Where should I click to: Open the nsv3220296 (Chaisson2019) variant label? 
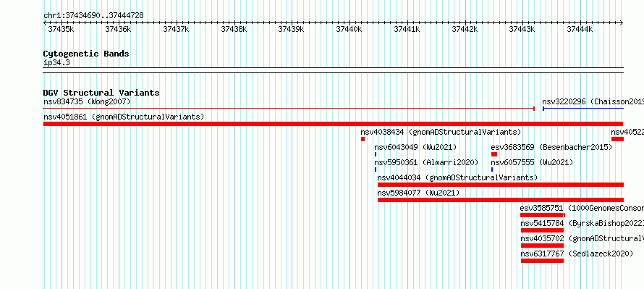(x=593, y=101)
